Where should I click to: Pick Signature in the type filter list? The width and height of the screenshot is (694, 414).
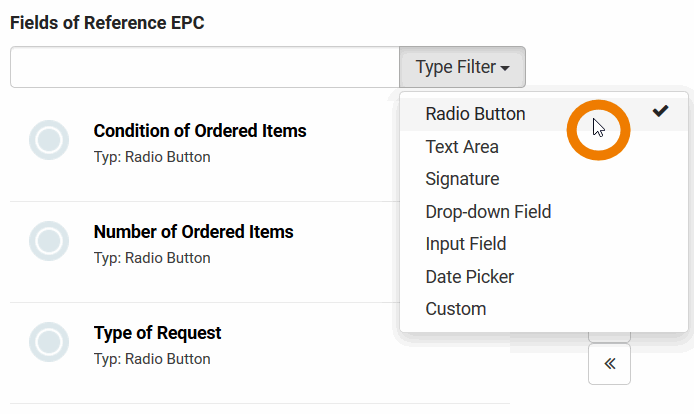tap(462, 179)
